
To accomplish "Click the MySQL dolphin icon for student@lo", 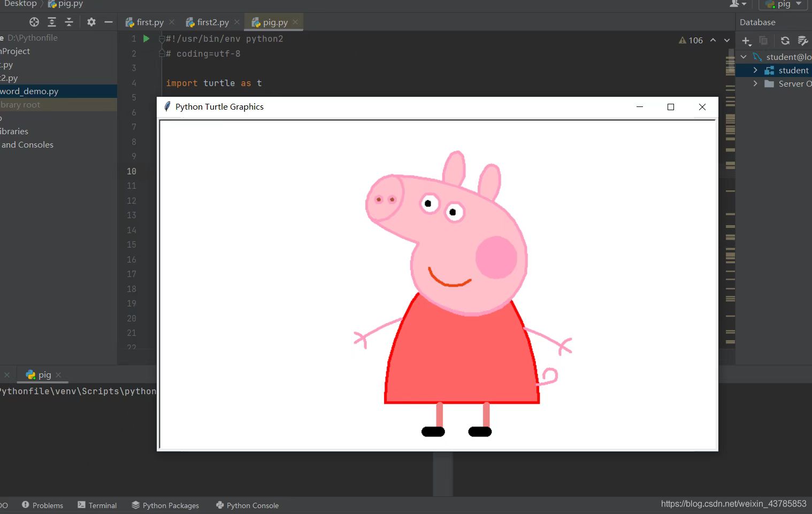I will (757, 57).
